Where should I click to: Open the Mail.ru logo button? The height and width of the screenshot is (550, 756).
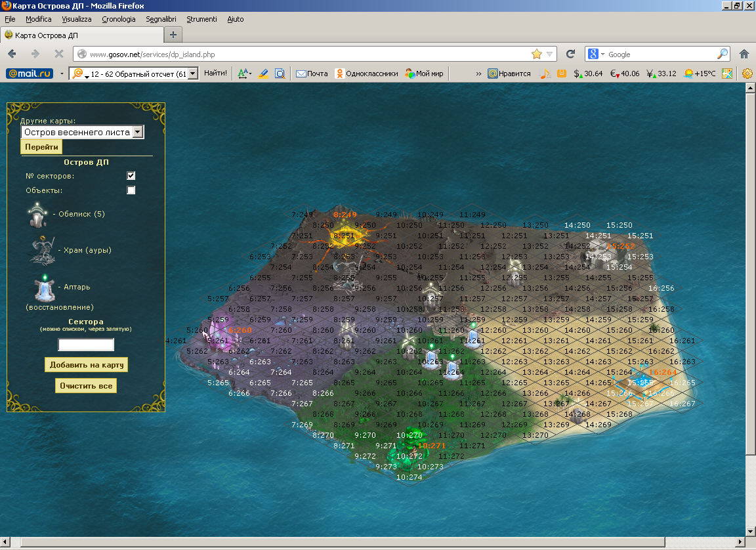click(x=30, y=74)
